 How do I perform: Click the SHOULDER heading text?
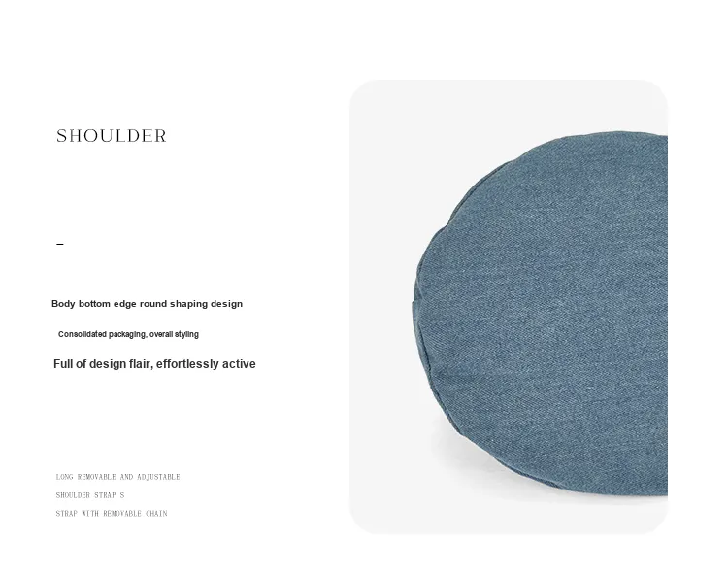point(112,136)
